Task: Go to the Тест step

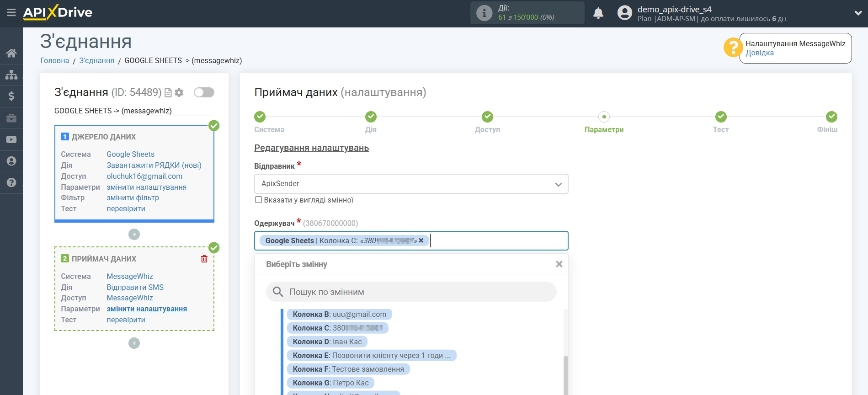Action: click(721, 117)
